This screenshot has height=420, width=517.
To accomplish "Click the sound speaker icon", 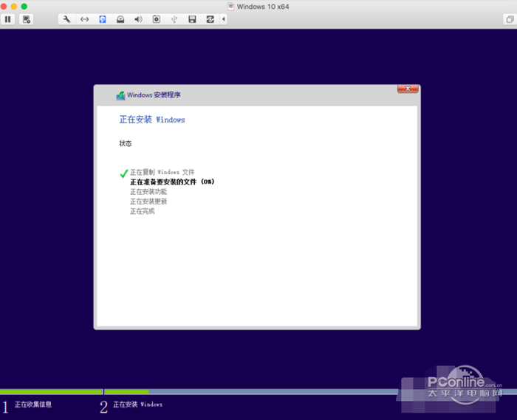I will click(139, 19).
